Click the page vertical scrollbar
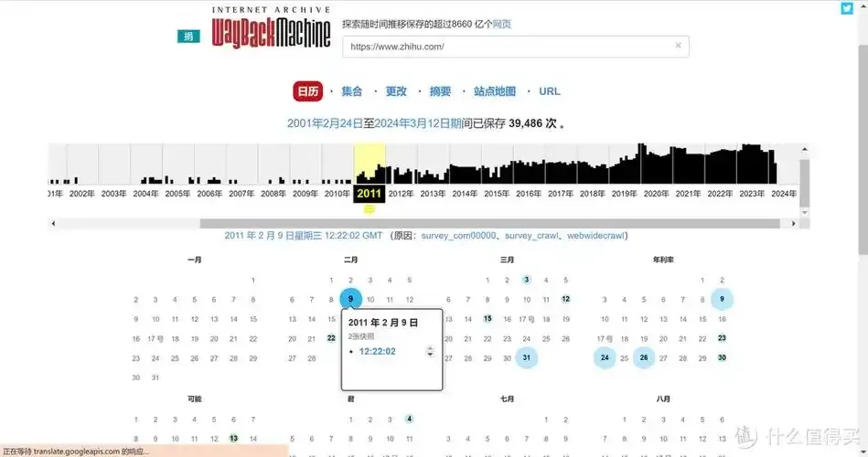This screenshot has width=868, height=457. point(863,149)
